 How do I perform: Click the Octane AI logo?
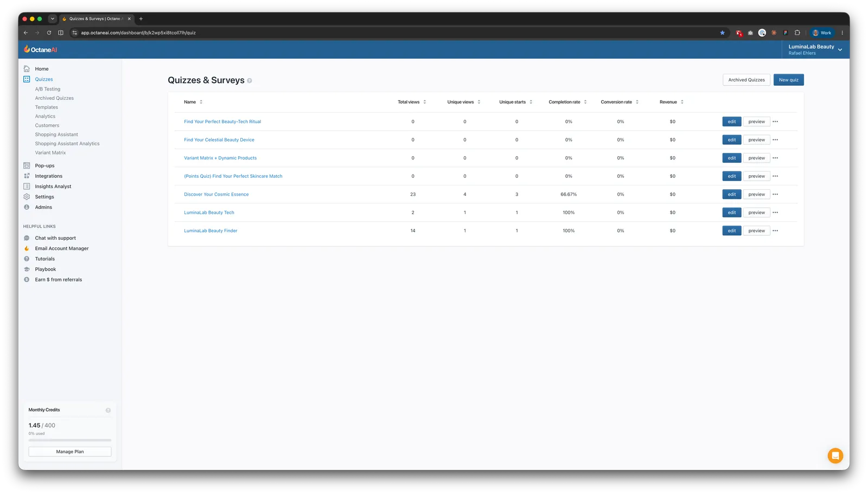point(40,49)
